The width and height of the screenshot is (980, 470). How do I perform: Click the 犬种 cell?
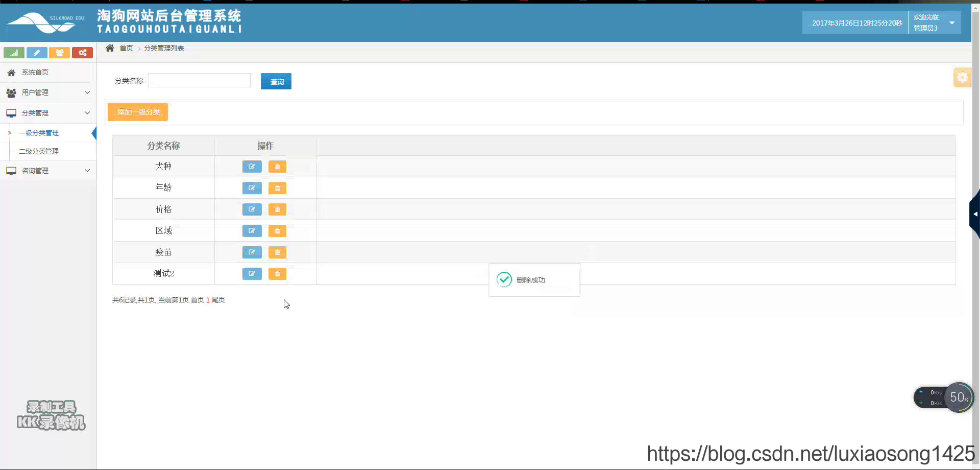pyautogui.click(x=164, y=167)
